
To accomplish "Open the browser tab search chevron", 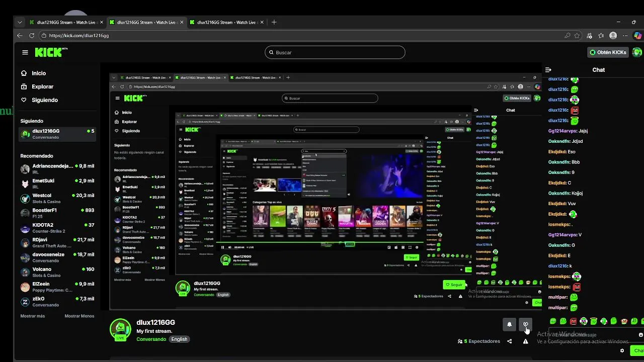I will coord(20,22).
